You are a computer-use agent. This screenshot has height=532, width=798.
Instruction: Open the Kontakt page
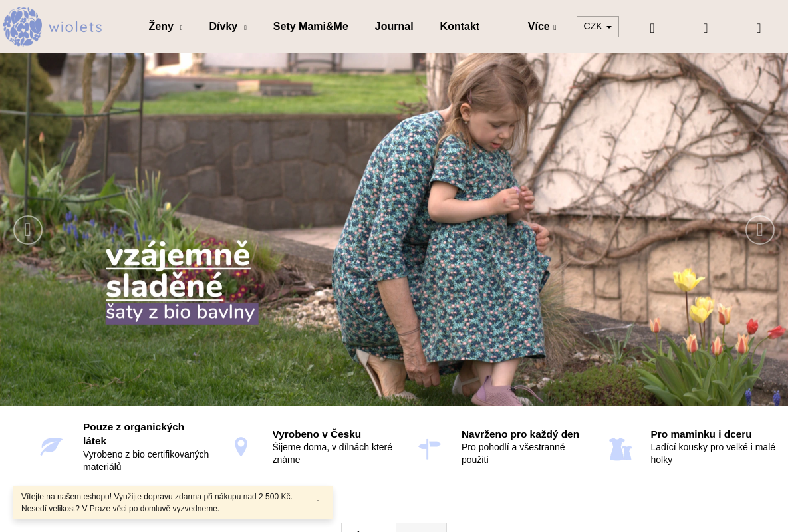tap(460, 27)
